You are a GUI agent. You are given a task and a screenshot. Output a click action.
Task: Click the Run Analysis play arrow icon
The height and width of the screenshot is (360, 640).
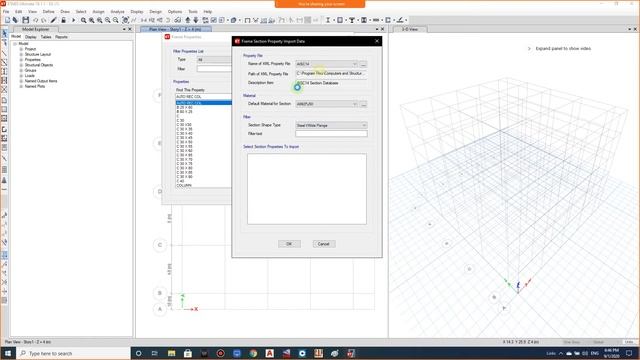point(73,20)
